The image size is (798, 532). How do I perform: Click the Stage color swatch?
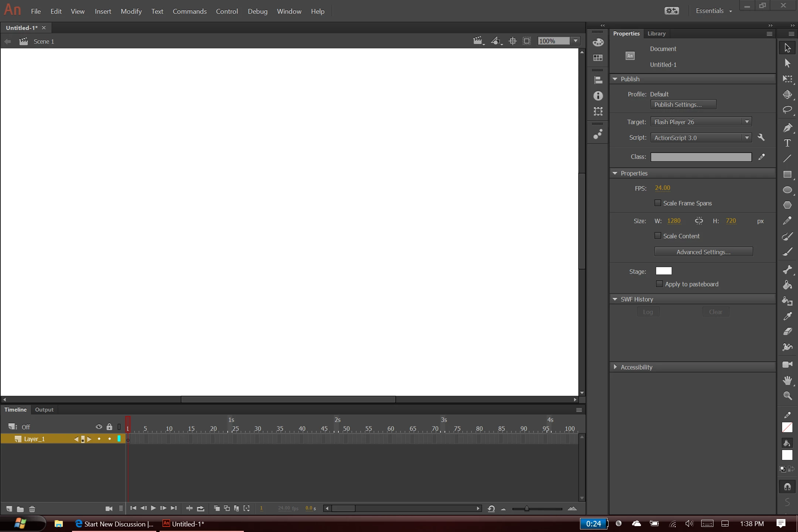coord(664,271)
